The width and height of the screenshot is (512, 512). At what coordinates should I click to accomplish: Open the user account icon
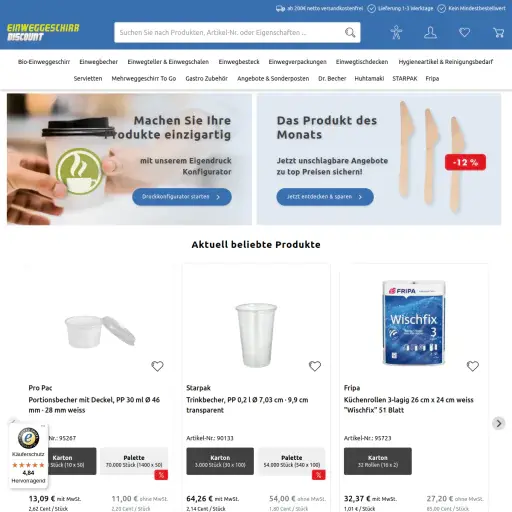[x=430, y=33]
